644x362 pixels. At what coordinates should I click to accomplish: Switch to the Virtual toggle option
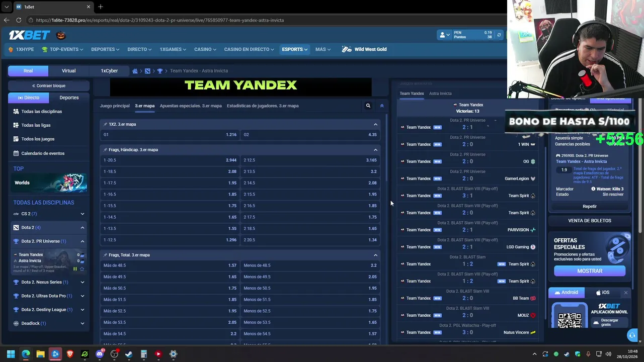tap(69, 71)
